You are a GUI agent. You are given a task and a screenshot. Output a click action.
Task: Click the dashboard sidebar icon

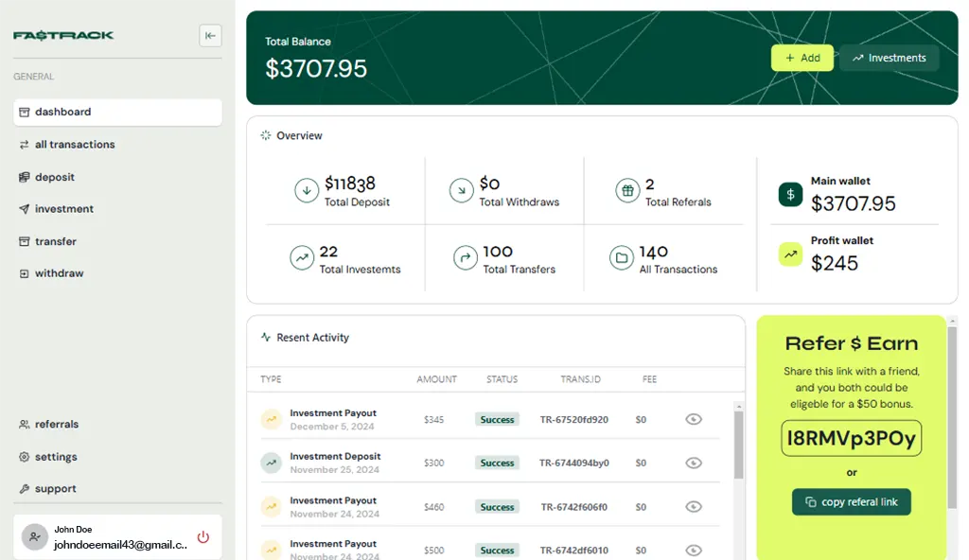click(x=24, y=112)
